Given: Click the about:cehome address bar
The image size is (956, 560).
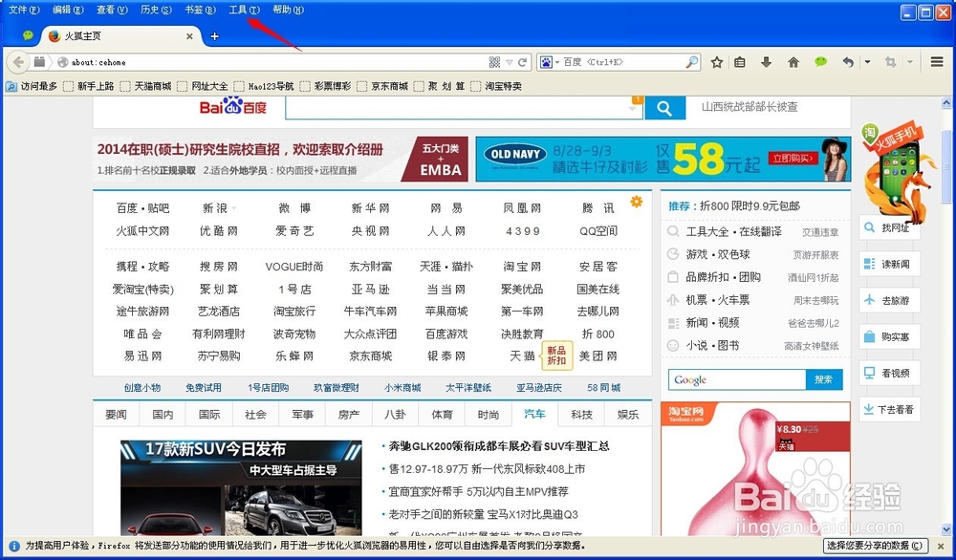Looking at the screenshot, I should 277,62.
